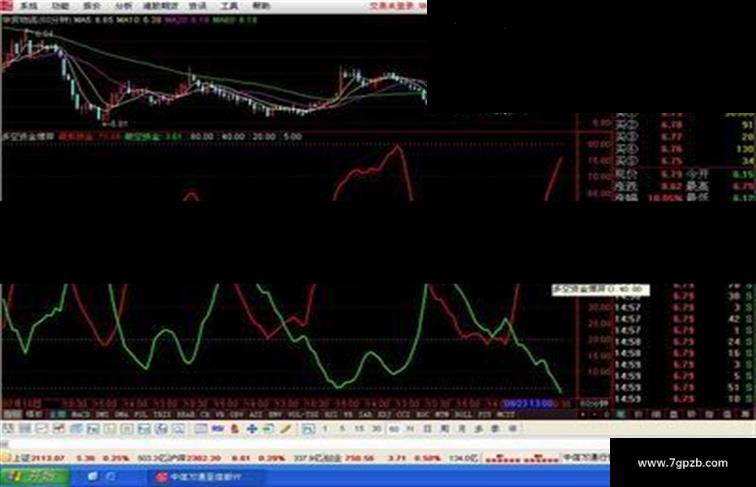Select the 月 monthly period button
756x487 pixels.
[461, 429]
